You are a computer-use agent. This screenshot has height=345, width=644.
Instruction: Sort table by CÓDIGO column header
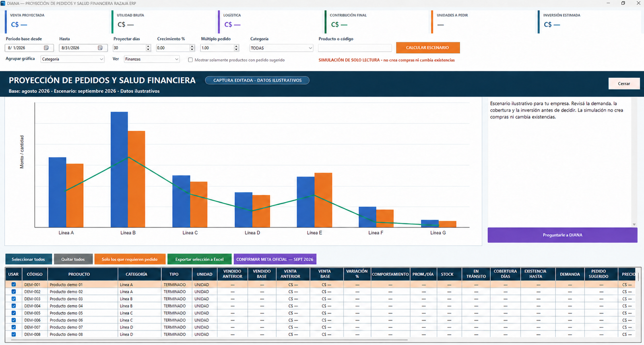click(x=35, y=274)
